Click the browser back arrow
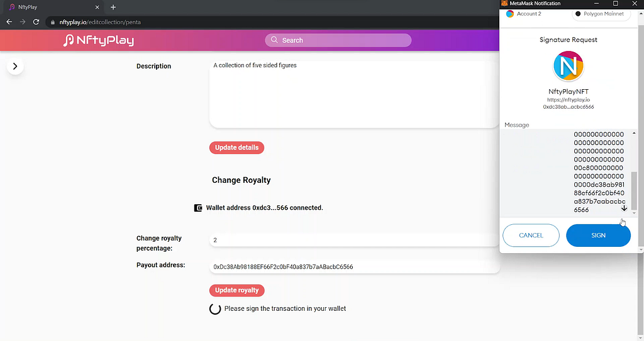The height and width of the screenshot is (341, 644). pyautogui.click(x=9, y=22)
